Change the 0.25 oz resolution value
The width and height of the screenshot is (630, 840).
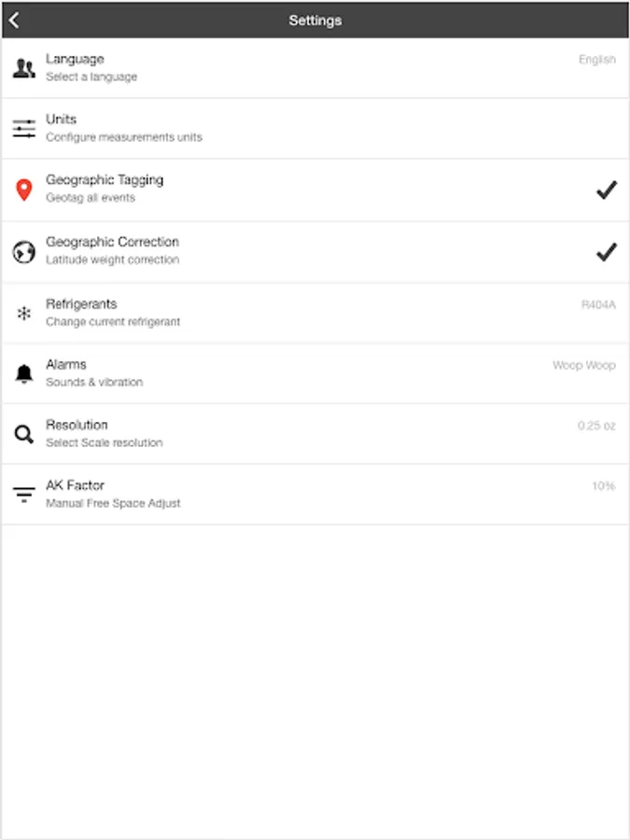pos(596,426)
